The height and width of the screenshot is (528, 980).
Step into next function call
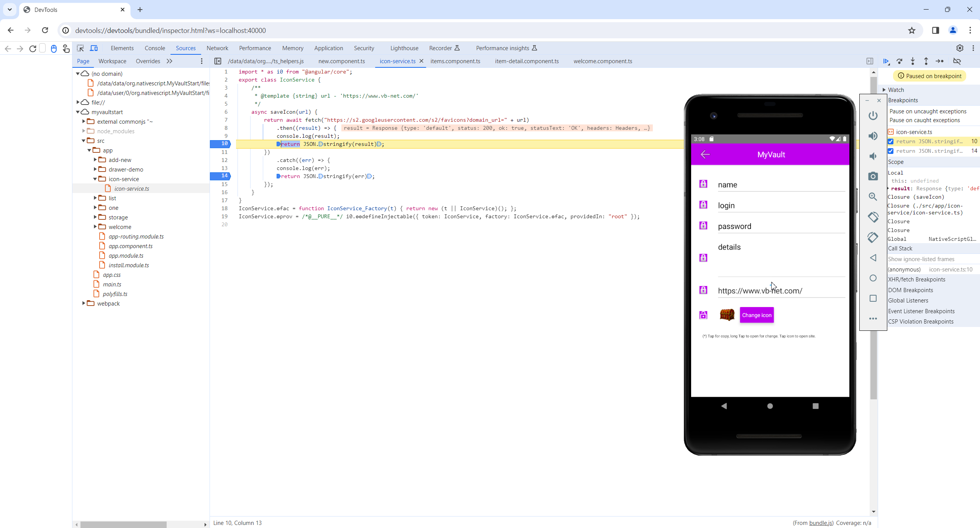pos(913,61)
